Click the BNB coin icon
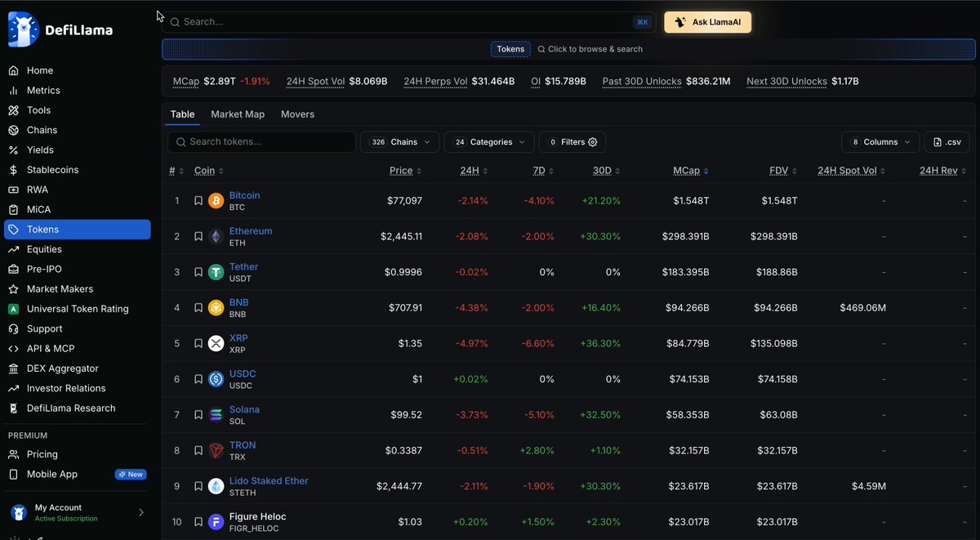The width and height of the screenshot is (980, 540). pyautogui.click(x=216, y=308)
